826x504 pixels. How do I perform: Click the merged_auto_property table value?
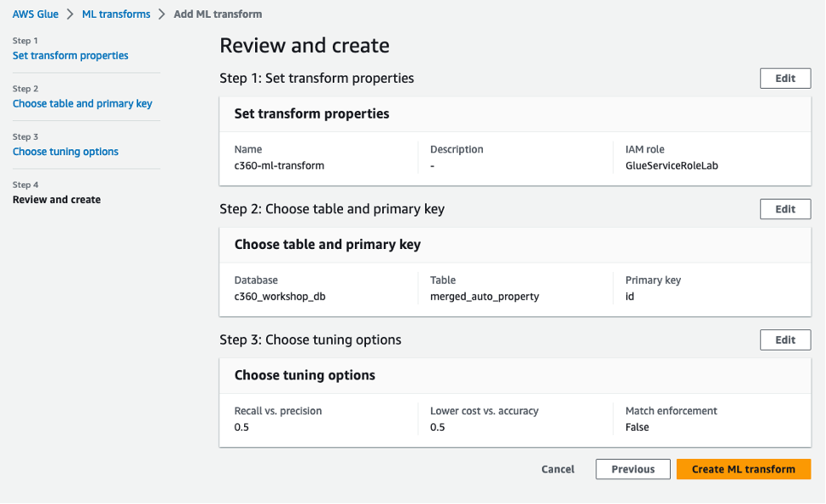coord(484,297)
